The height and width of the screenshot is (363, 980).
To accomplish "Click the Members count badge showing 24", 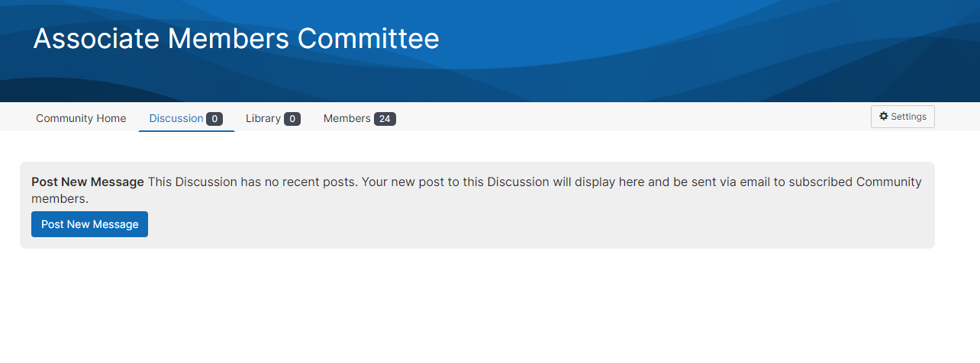I will click(385, 119).
